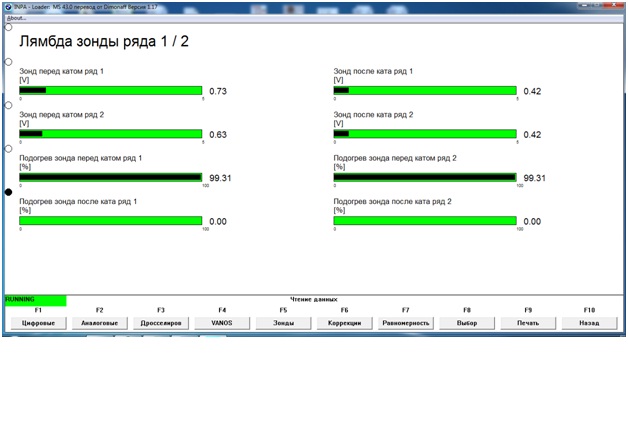Click the label Зонд перед катом ряд 1
This screenshot has width=628, height=430.
point(62,71)
